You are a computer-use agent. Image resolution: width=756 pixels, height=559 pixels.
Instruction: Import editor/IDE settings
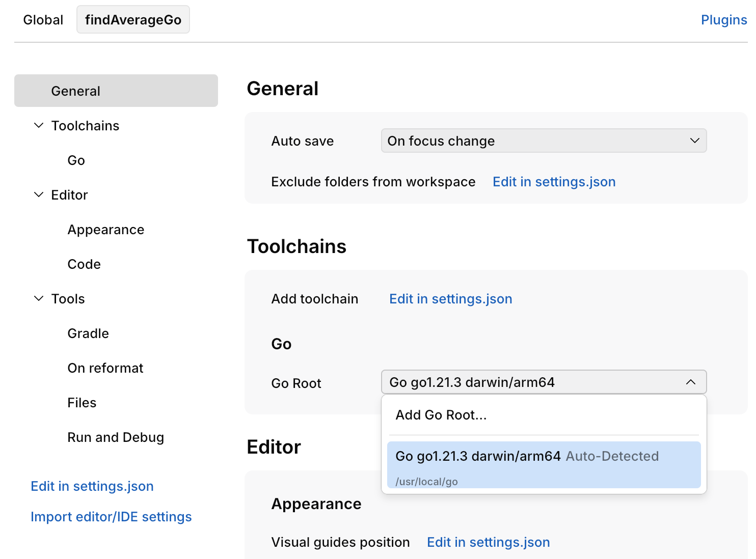[x=111, y=516]
